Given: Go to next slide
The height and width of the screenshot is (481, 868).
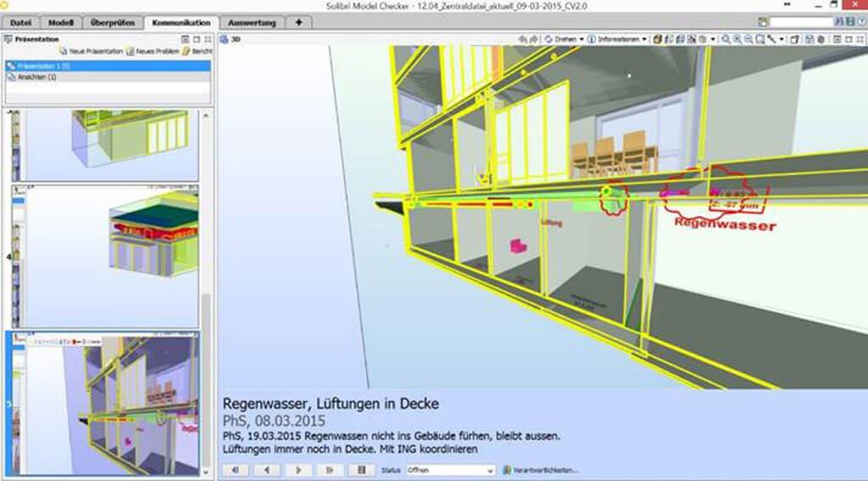Looking at the screenshot, I should click(298, 470).
